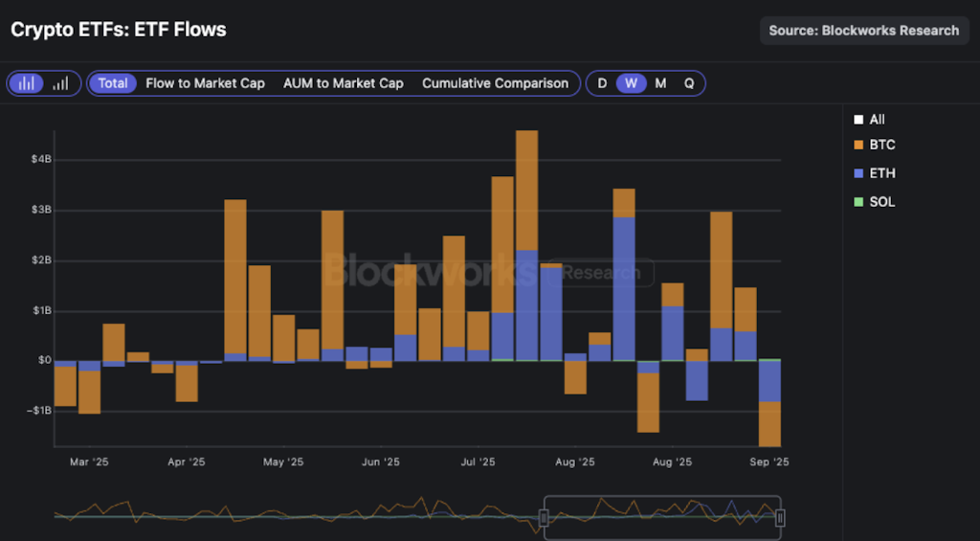Switch to Flow to Market Cap
The height and width of the screenshot is (541, 980).
click(205, 83)
